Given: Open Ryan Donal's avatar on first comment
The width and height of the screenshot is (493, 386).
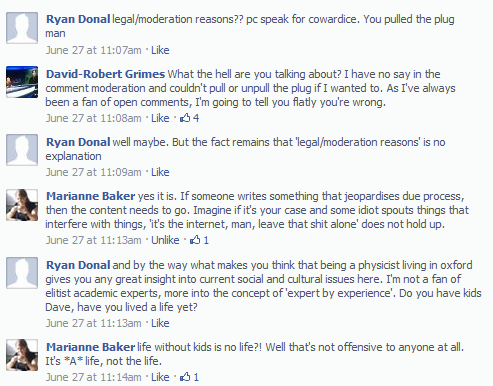Looking at the screenshot, I should tap(22, 28).
